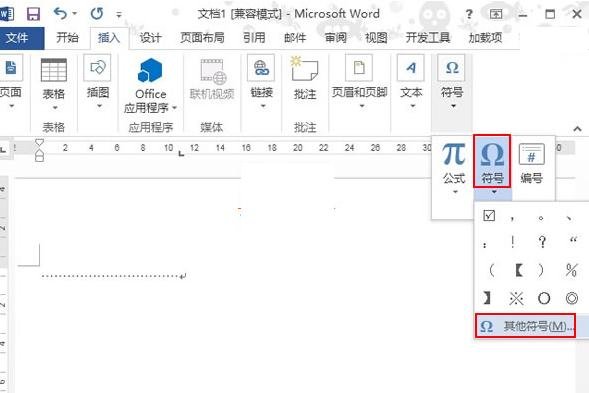Insert the colon symbol
The image size is (589, 393).
click(x=485, y=245)
